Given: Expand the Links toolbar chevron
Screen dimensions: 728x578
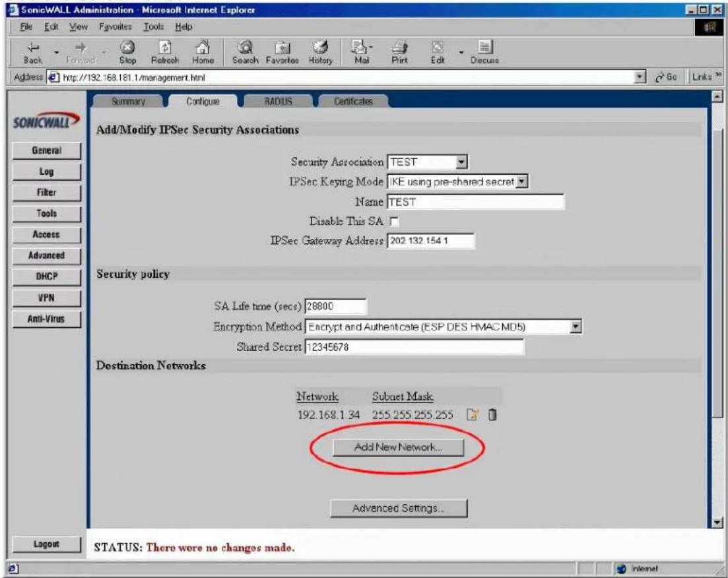Looking at the screenshot, I should 719,76.
